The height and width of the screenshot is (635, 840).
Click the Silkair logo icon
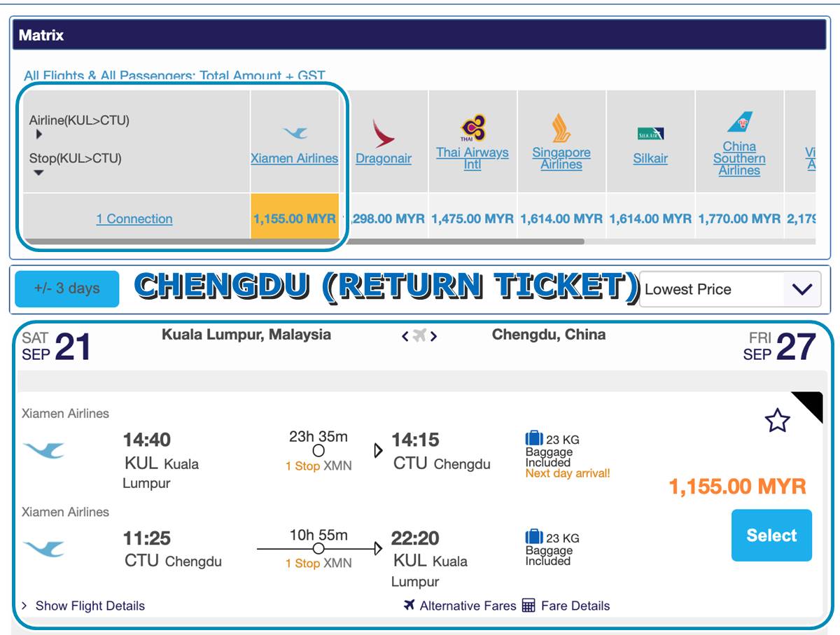(650, 134)
